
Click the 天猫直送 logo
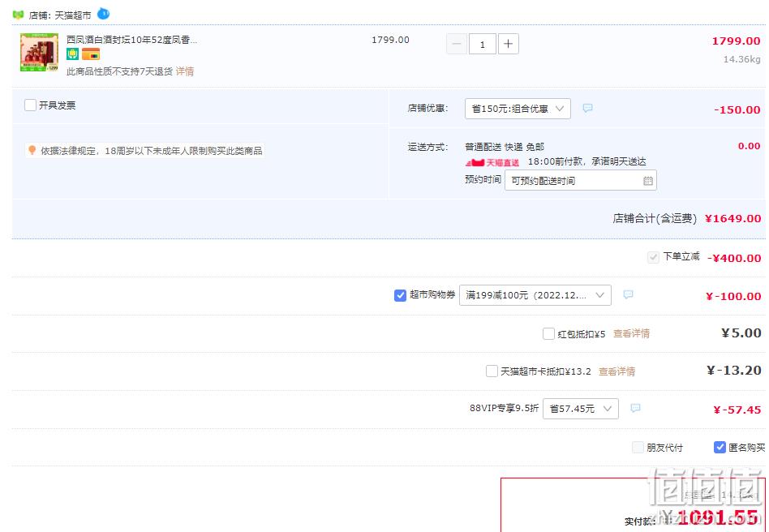(492, 162)
